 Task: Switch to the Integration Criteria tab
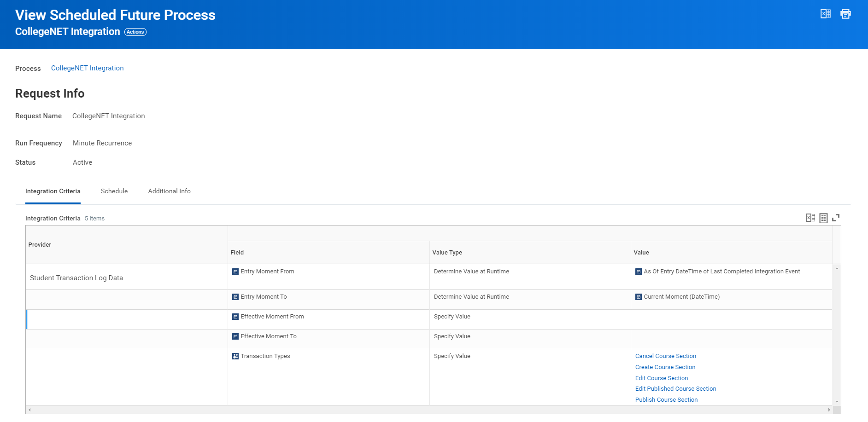53,191
